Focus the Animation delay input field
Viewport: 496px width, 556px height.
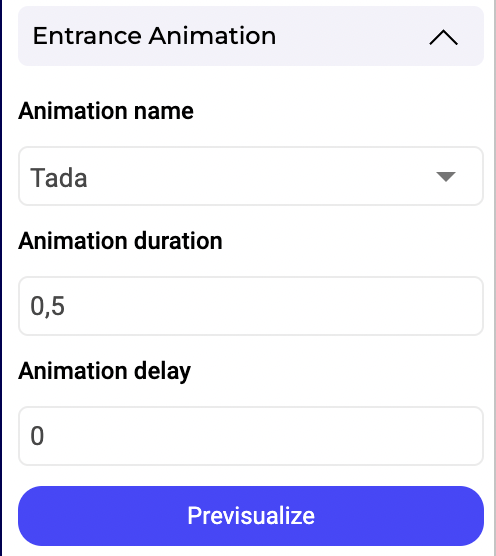[x=251, y=436]
